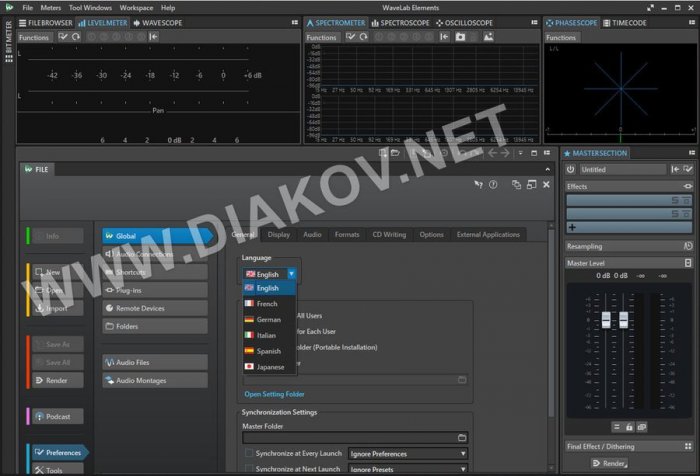Select French in the language list
The height and width of the screenshot is (476, 700).
click(x=269, y=304)
